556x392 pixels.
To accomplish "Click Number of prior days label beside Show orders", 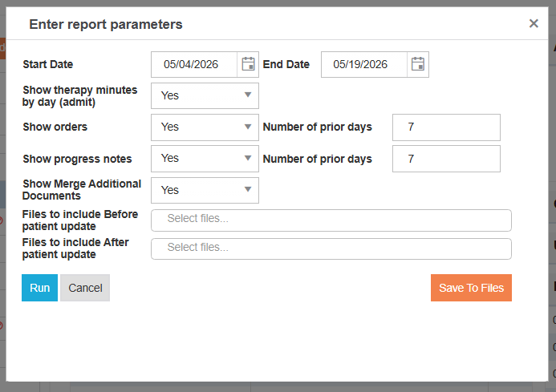I will coord(318,127).
